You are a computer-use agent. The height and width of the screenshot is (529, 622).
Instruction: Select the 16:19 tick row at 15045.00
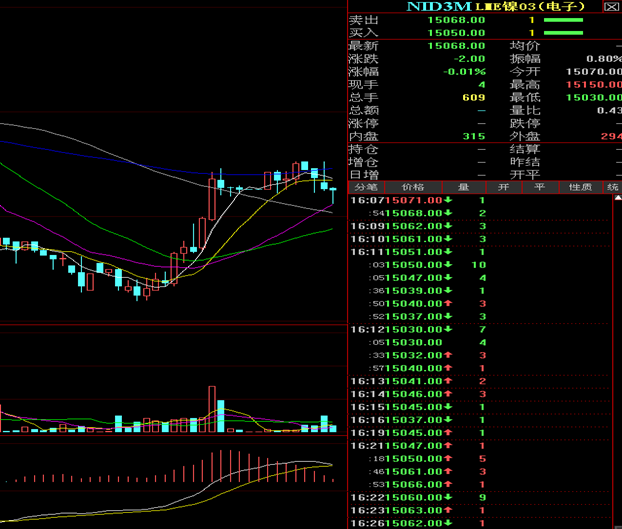point(480,433)
